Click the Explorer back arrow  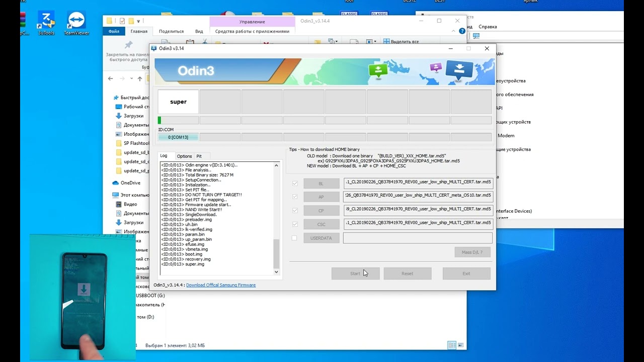pyautogui.click(x=111, y=79)
